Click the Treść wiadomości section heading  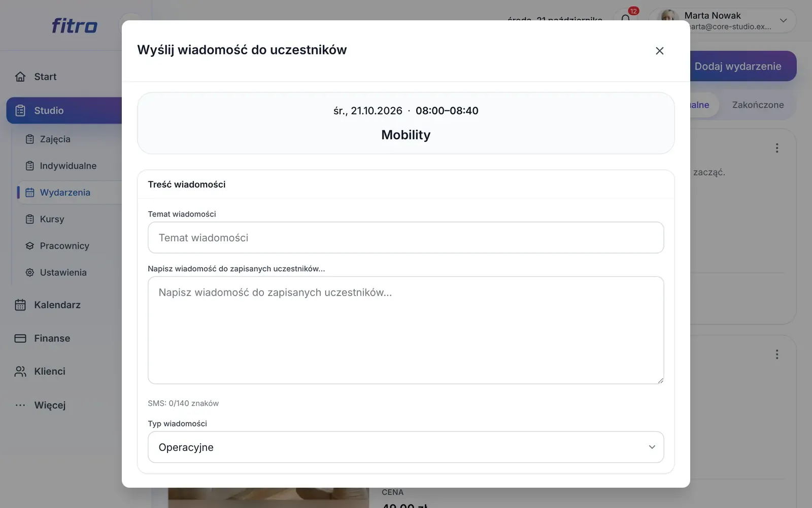[x=187, y=184]
